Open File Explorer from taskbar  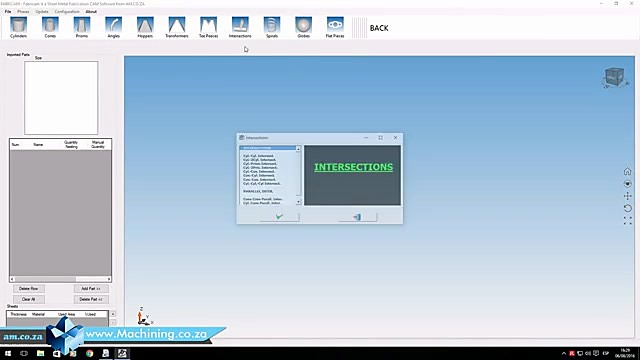[40, 353]
